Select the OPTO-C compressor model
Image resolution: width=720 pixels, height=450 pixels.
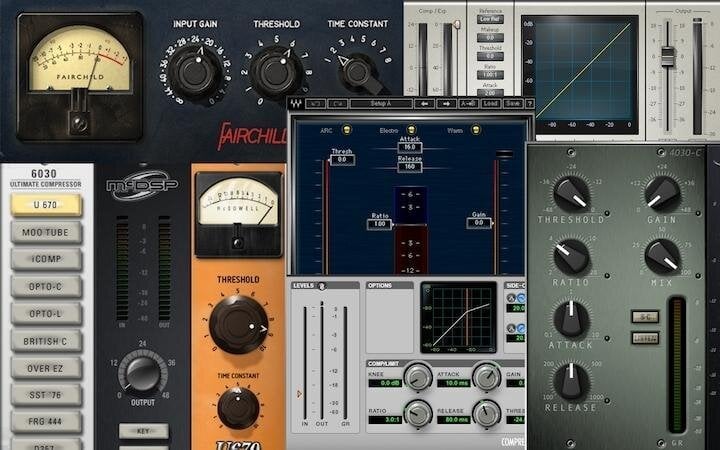coord(46,287)
